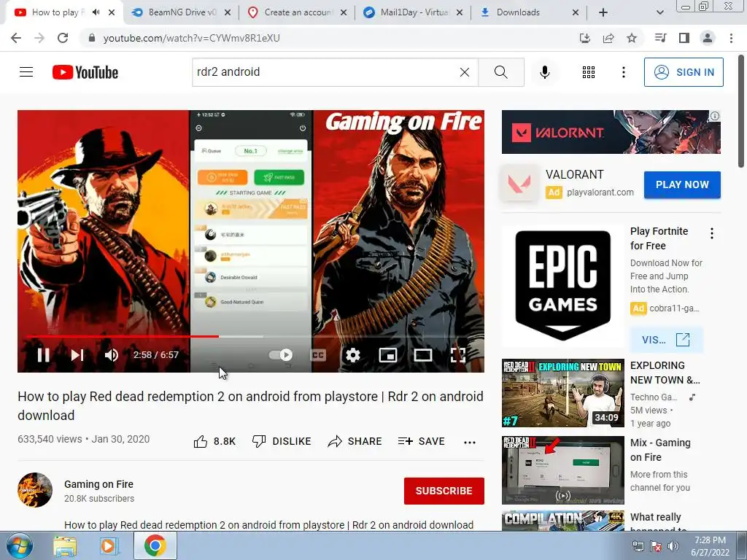View site info via lock icon
The height and width of the screenshot is (560, 747).
point(91,38)
